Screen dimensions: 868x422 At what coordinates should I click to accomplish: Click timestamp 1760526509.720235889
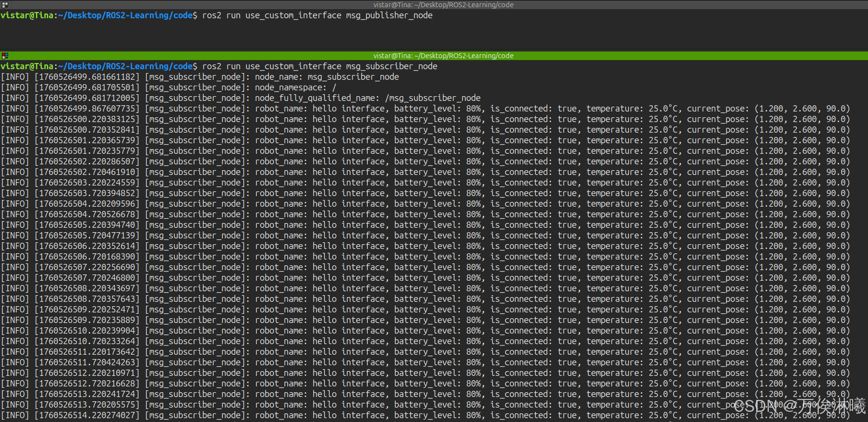click(x=87, y=320)
